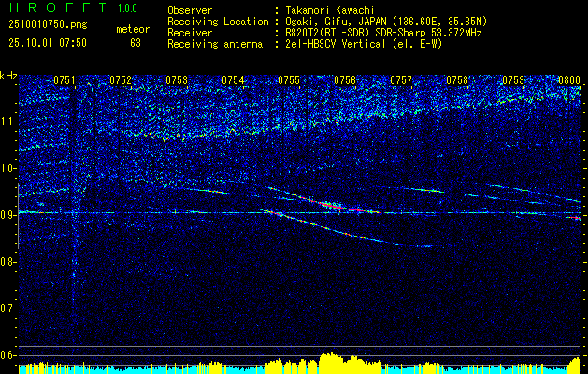Click the 'Receiving antenna' label

215,44
